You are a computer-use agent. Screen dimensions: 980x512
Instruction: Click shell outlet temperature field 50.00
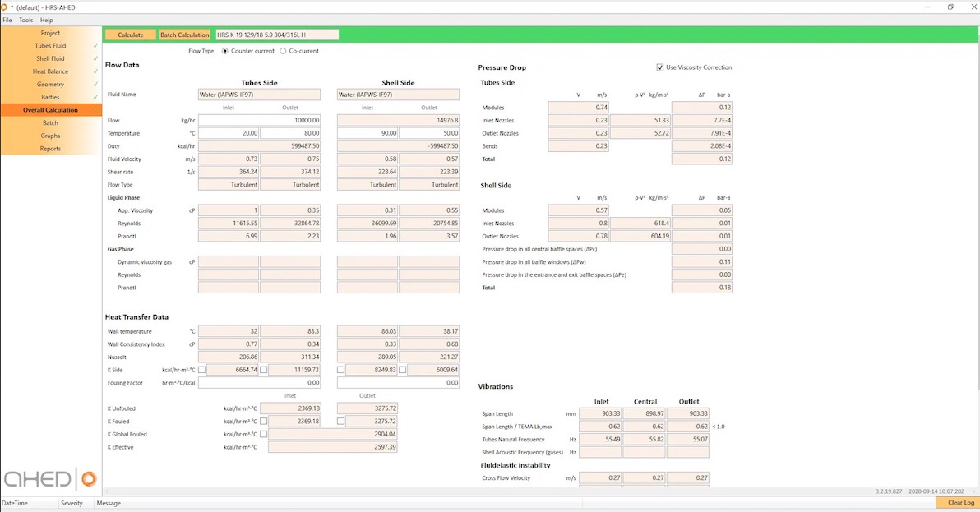(429, 133)
